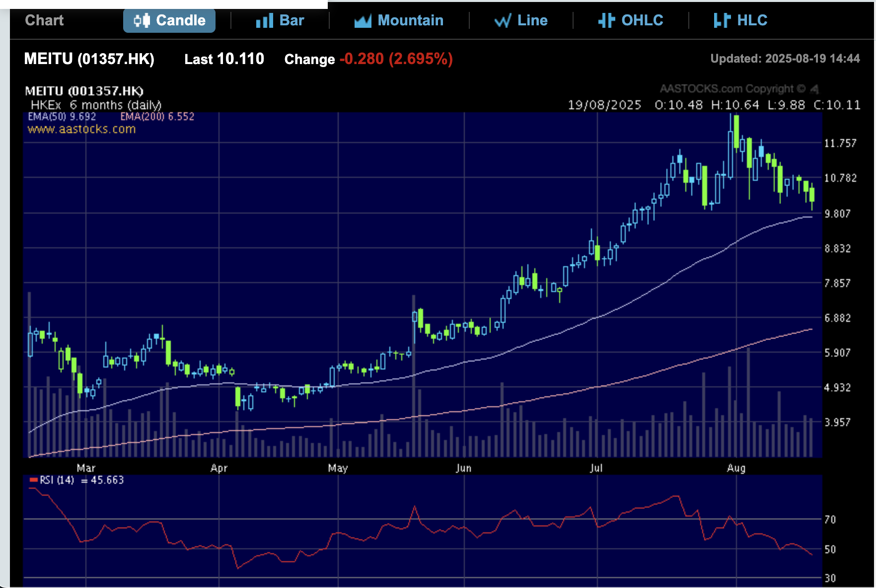Click the O:10.48 open price readout

click(x=678, y=105)
